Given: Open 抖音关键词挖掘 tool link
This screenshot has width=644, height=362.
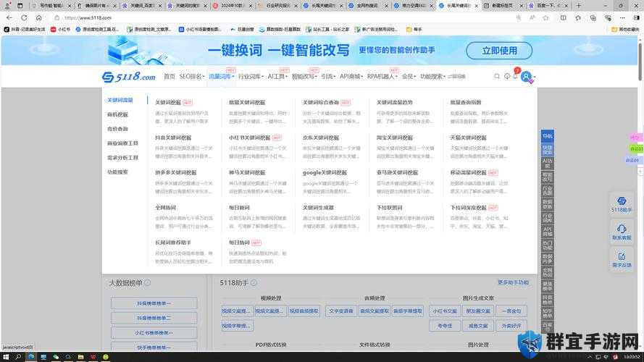Looking at the screenshot, I should click(173, 138).
